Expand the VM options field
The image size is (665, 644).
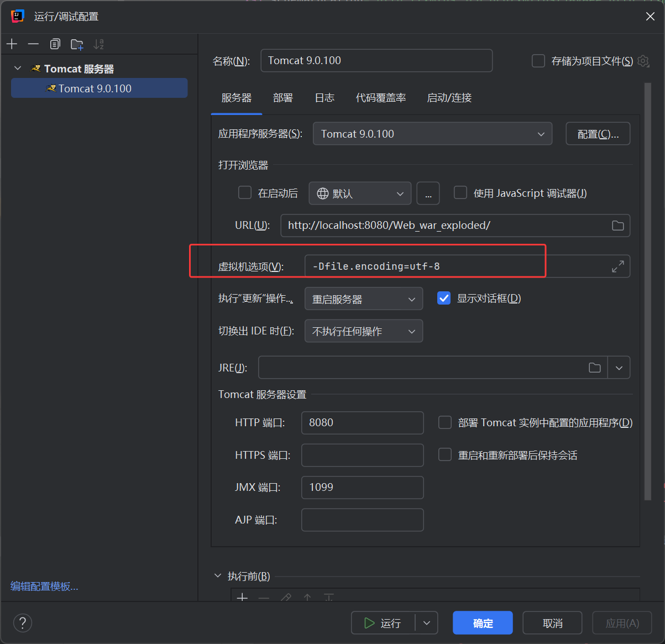click(x=617, y=266)
